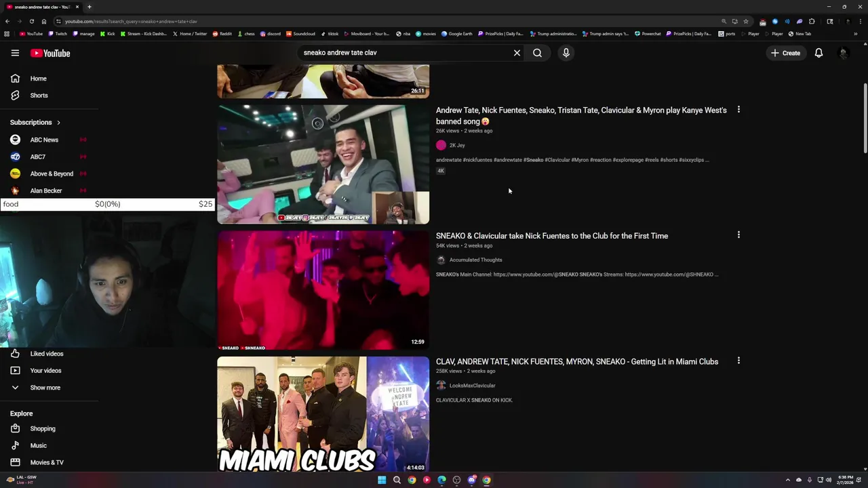Bookmark this page with the star icon
Image resolution: width=868 pixels, height=488 pixels.
click(x=746, y=21)
